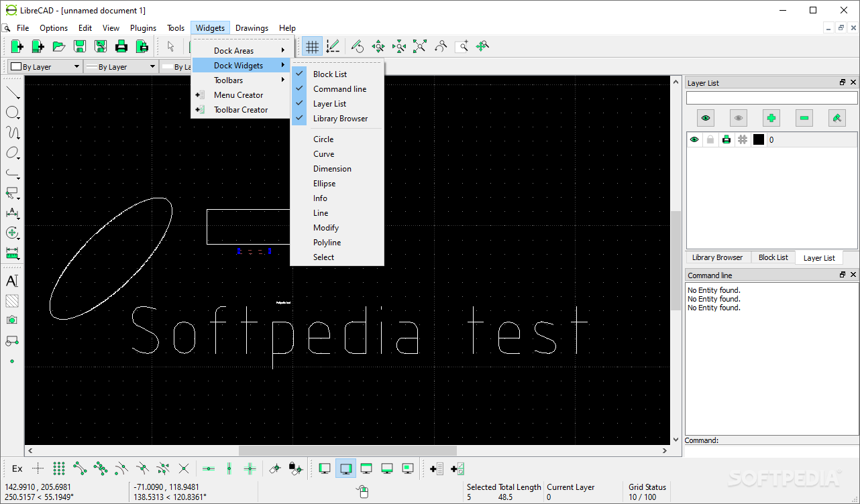Click Show All Layers eye button
The width and height of the screenshot is (860, 504).
click(x=706, y=118)
